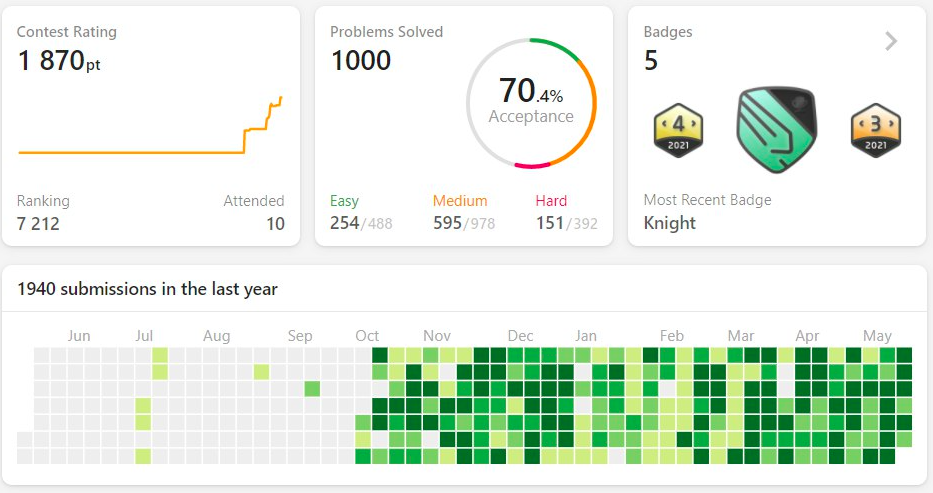Click the Ranking 7 212 value
933x493 pixels.
tap(38, 224)
